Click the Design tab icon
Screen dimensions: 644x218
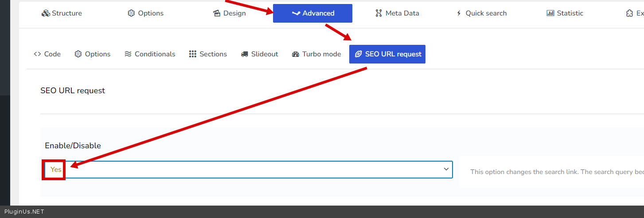[217, 13]
